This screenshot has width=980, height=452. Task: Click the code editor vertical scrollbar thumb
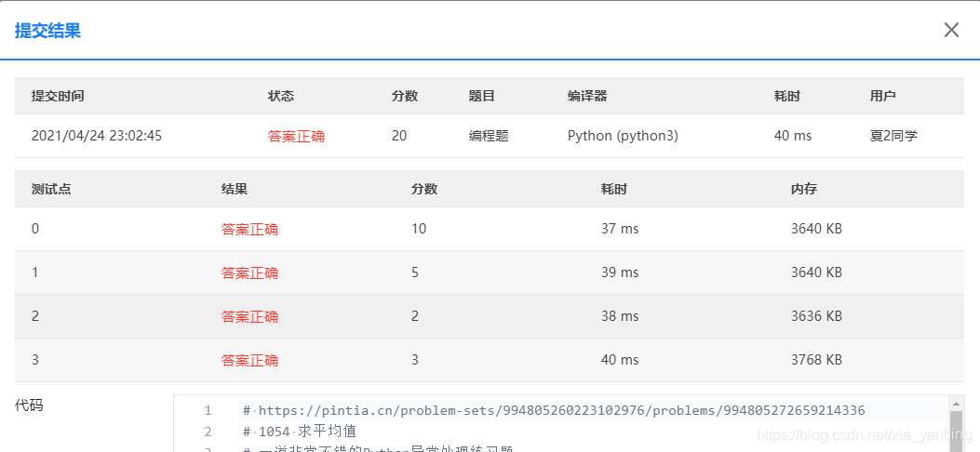coord(956,431)
